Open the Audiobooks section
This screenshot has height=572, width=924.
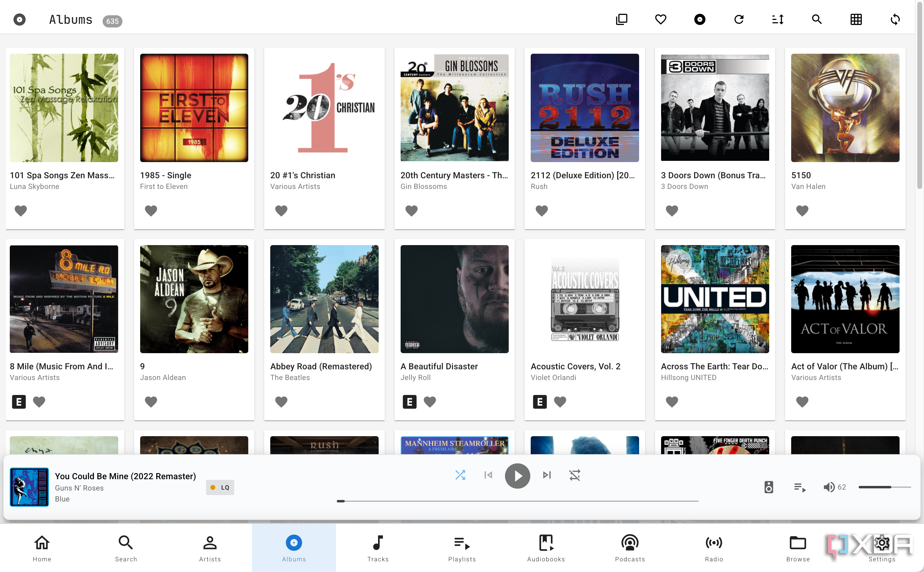click(546, 548)
